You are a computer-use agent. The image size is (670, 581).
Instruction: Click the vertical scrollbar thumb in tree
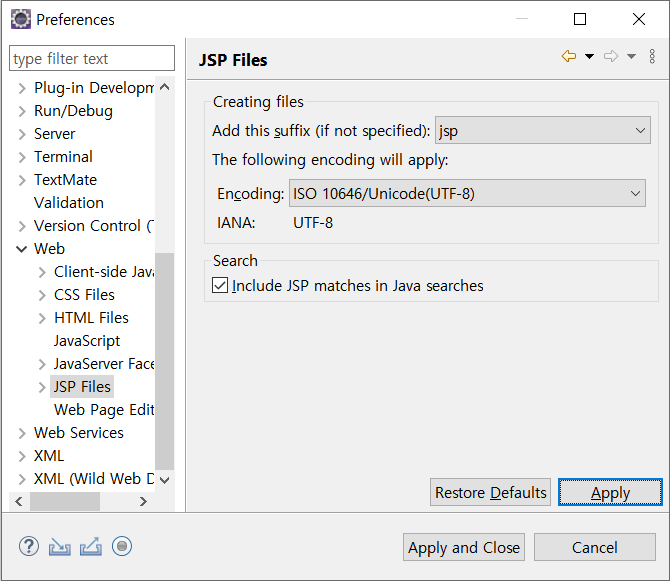point(165,361)
